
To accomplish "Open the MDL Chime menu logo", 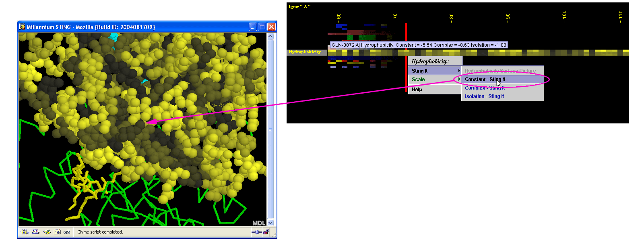I will pyautogui.click(x=259, y=223).
